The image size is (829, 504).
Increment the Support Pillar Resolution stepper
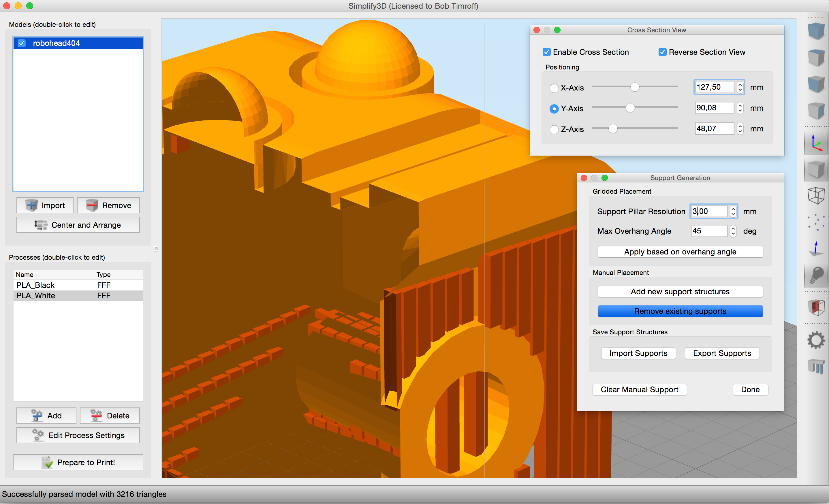[733, 208]
